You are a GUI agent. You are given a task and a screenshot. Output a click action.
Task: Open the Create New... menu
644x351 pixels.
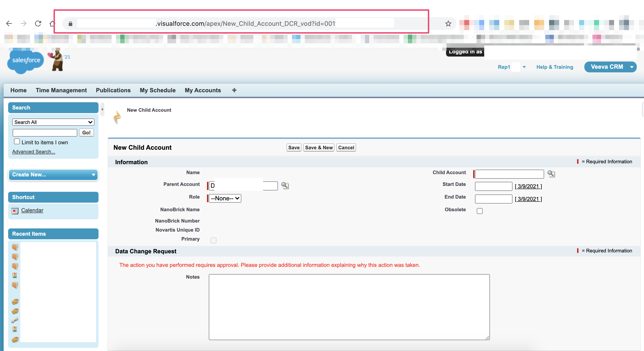53,175
